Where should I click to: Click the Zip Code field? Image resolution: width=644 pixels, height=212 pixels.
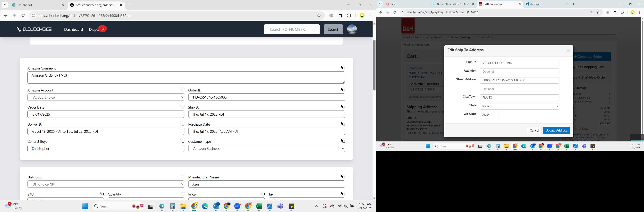(x=489, y=115)
